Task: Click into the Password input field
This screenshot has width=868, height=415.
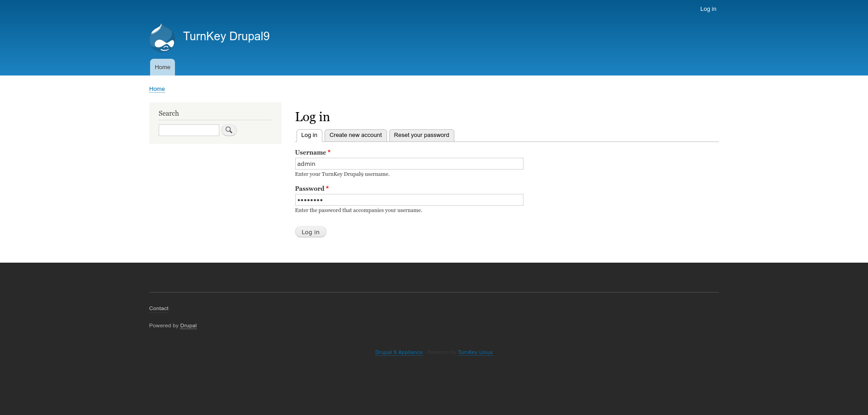Action: tap(409, 200)
